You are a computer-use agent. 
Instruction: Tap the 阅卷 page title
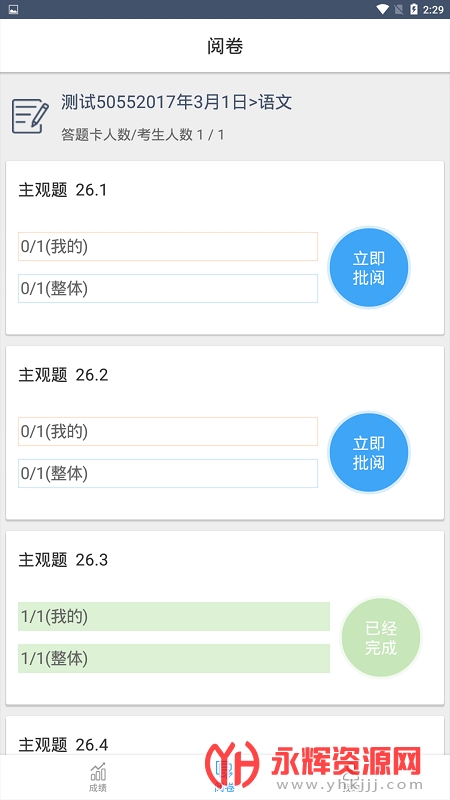225,46
